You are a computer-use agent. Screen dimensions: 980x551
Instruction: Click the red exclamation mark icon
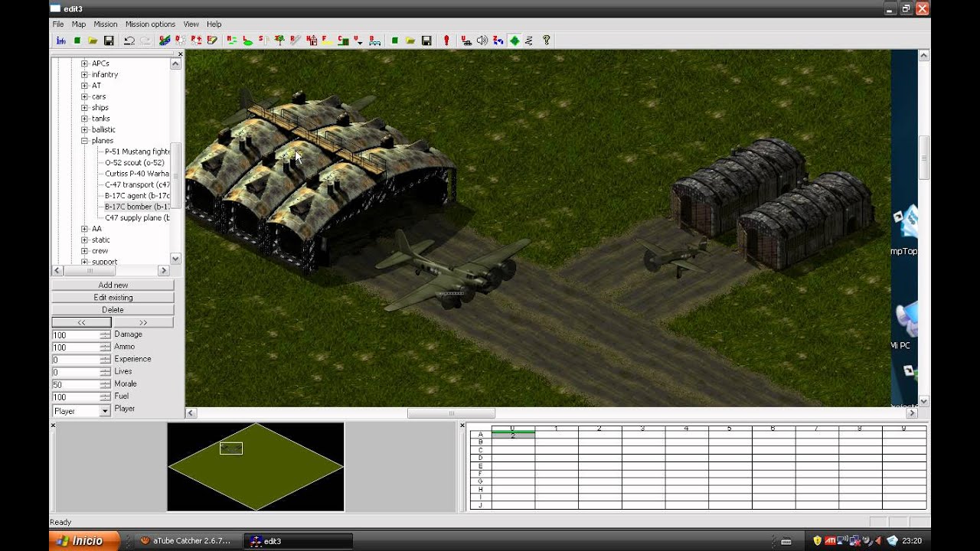point(446,40)
